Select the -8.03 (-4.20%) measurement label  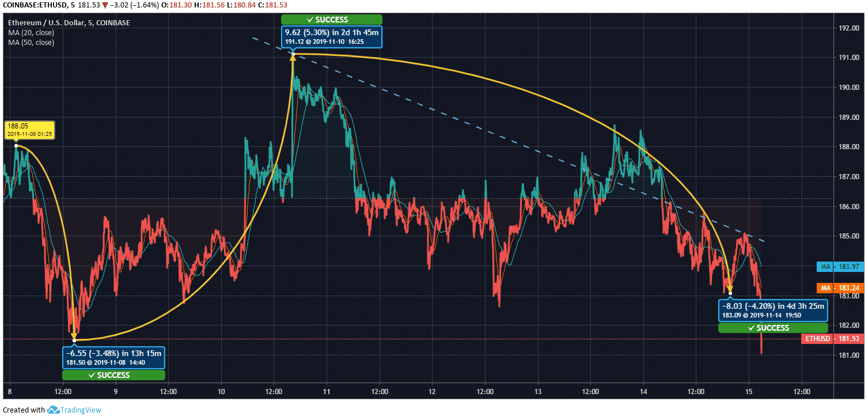pyautogui.click(x=773, y=311)
